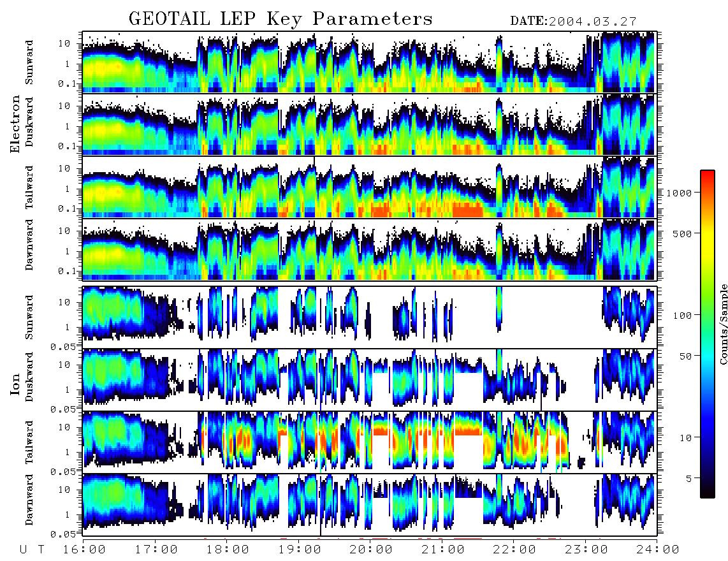
Task: Click the Counts/Sample color scale label
Action: coord(723,324)
